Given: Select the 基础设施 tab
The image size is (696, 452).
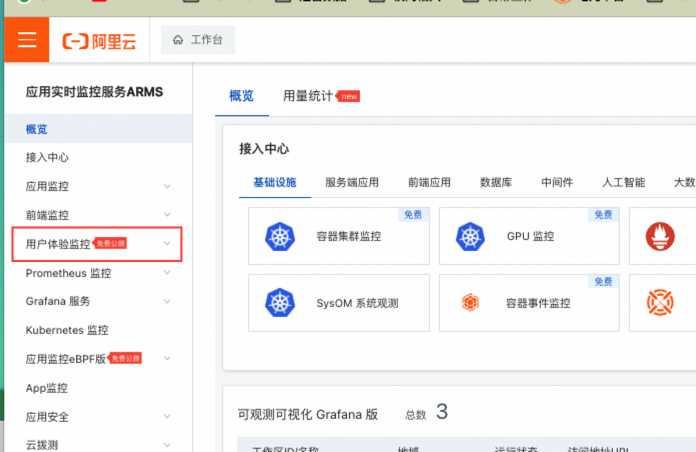Looking at the screenshot, I should [x=275, y=182].
